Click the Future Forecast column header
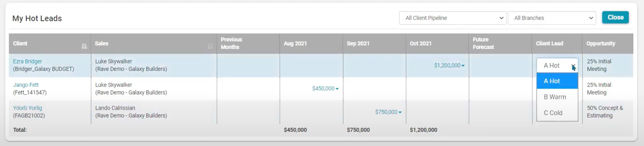 tap(483, 43)
